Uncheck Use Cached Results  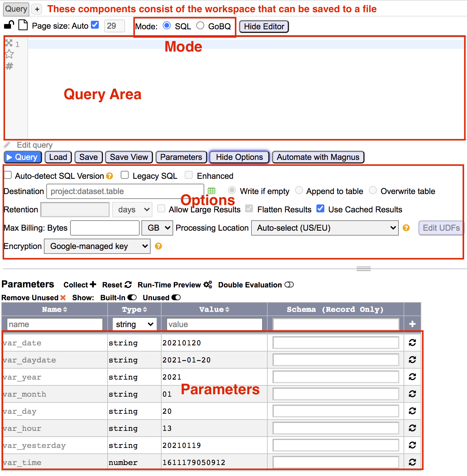click(x=320, y=209)
